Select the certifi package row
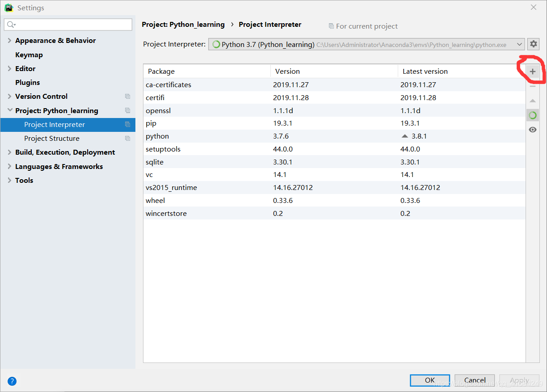The image size is (547, 392). coord(334,97)
